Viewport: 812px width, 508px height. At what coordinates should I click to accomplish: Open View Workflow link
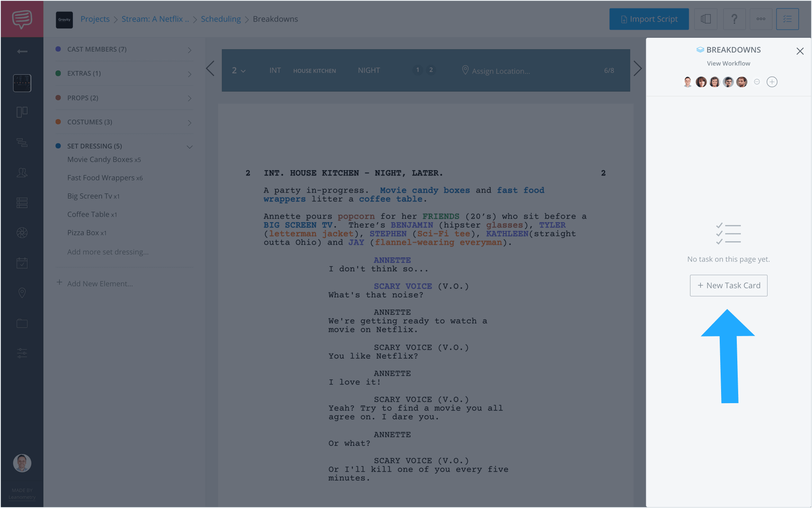(x=728, y=63)
